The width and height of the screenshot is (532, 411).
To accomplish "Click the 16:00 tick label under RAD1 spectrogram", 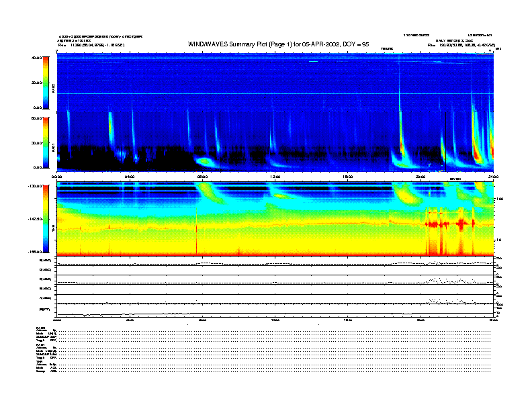I will click(347, 177).
